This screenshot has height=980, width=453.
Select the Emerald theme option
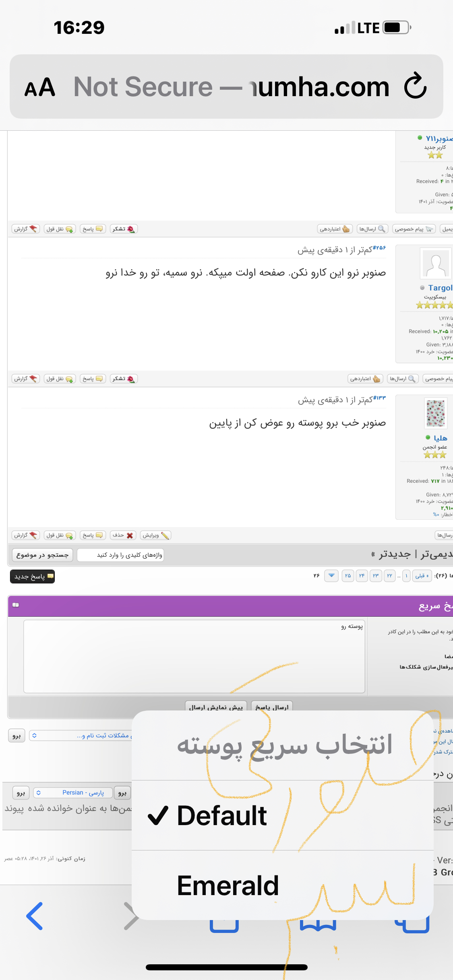(x=283, y=885)
